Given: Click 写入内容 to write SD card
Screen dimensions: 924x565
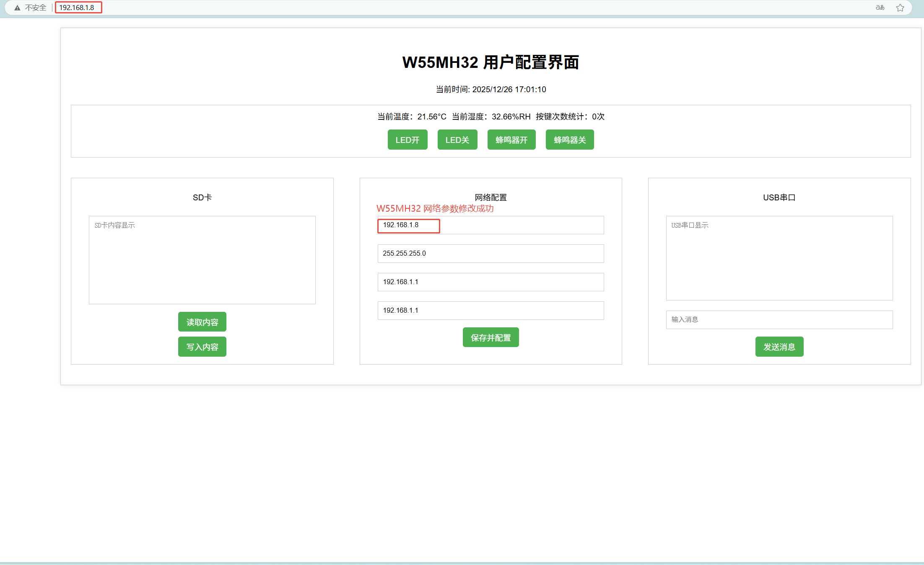Looking at the screenshot, I should point(202,347).
